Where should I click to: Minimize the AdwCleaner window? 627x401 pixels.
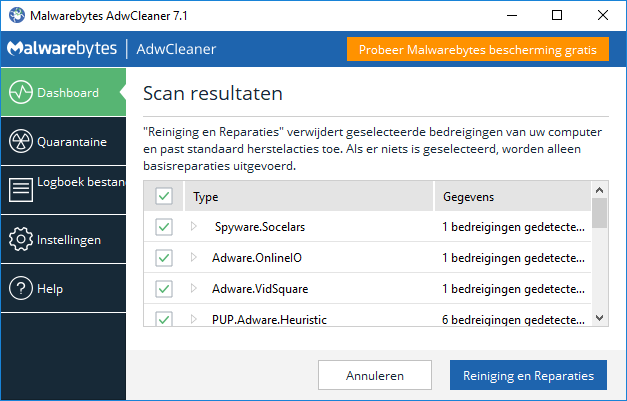pyautogui.click(x=512, y=15)
